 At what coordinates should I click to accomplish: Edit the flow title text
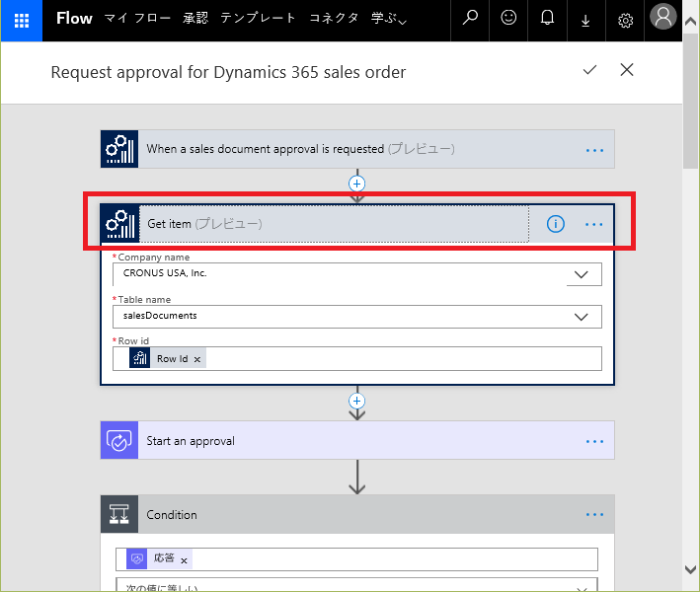228,72
